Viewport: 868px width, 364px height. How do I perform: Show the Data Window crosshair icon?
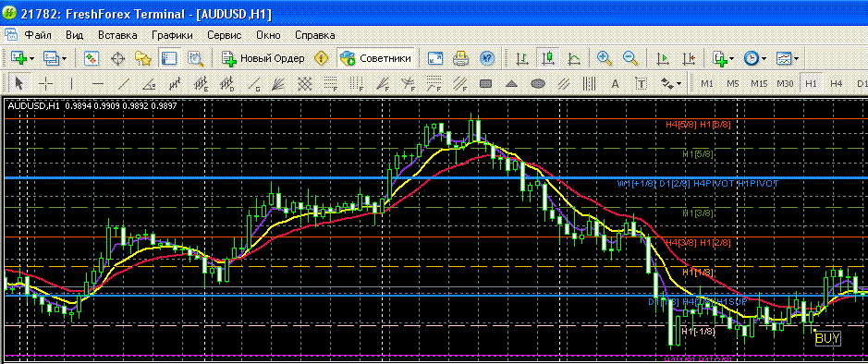coord(118,58)
